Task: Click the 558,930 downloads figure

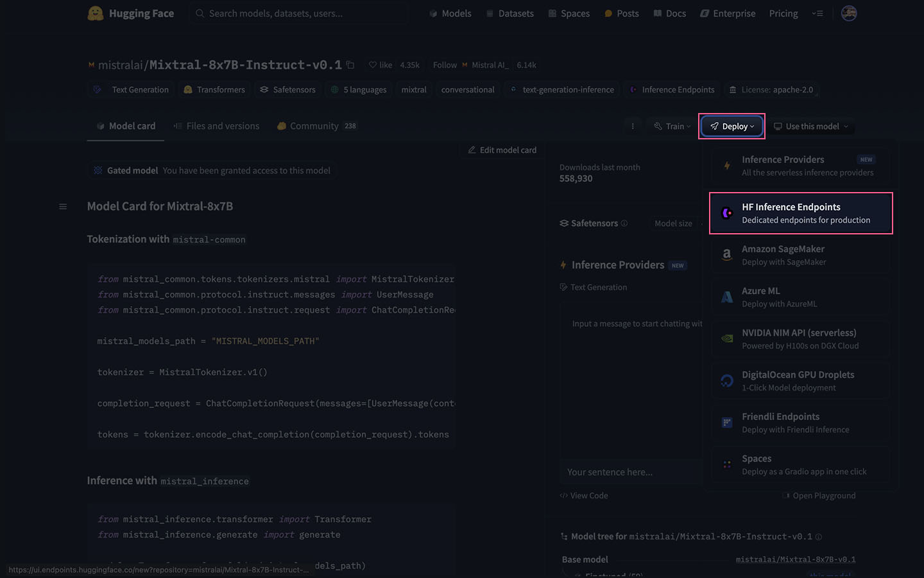Action: (576, 179)
